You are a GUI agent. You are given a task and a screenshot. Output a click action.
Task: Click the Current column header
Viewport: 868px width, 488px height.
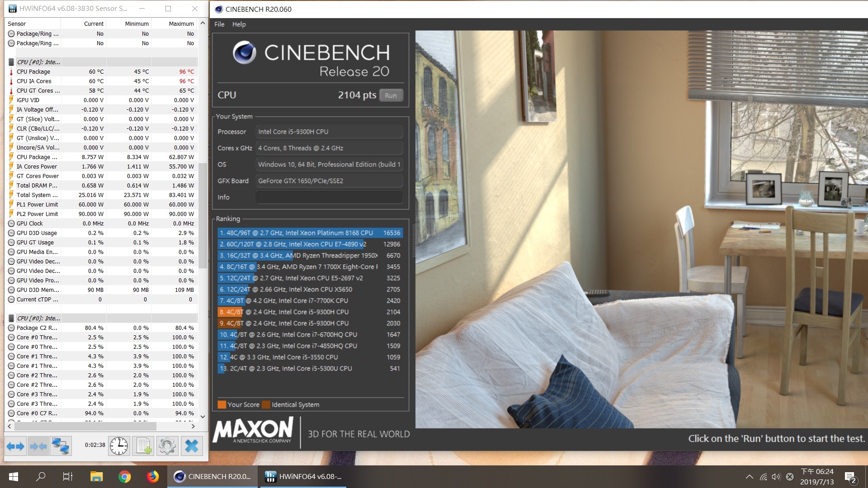84,23
